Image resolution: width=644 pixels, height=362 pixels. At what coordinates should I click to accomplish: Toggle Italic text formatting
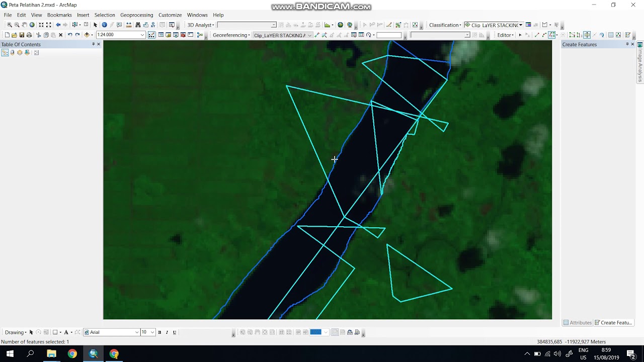point(167,332)
